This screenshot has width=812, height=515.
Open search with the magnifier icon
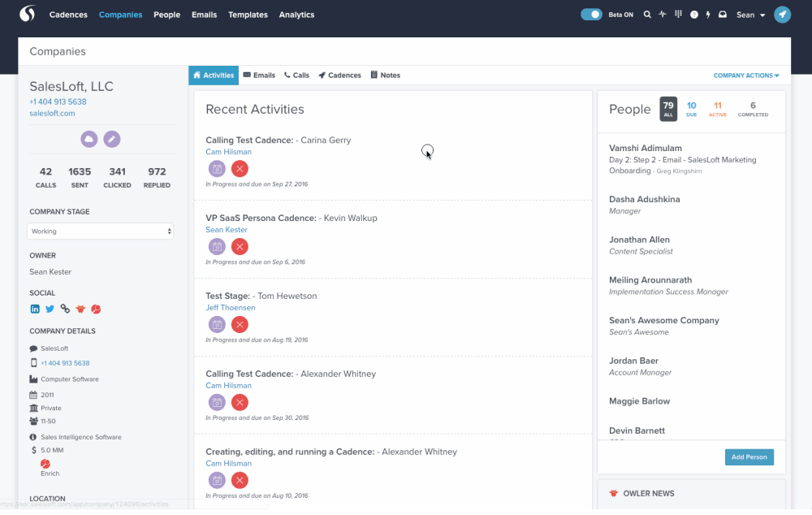(647, 15)
